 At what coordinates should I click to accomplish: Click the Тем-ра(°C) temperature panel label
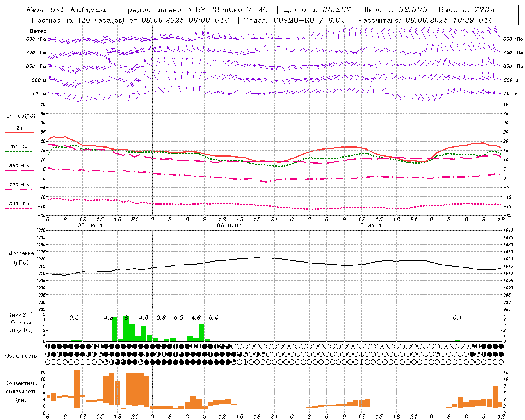pos(19,116)
